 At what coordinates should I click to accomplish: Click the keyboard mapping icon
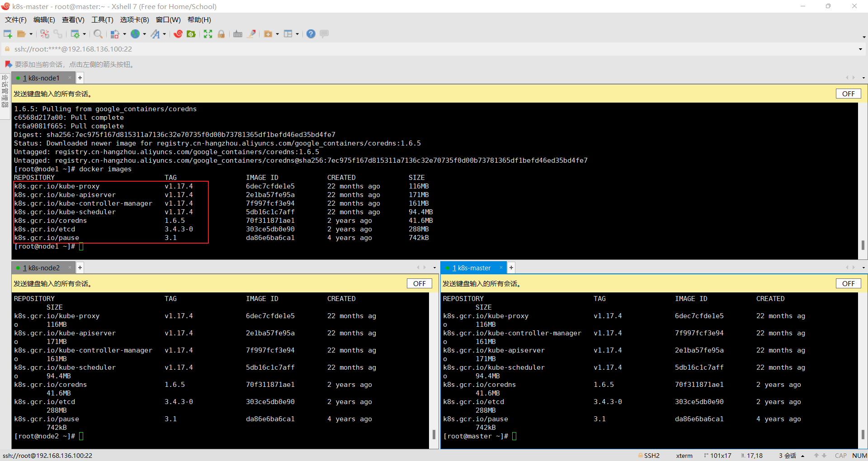[x=238, y=34]
